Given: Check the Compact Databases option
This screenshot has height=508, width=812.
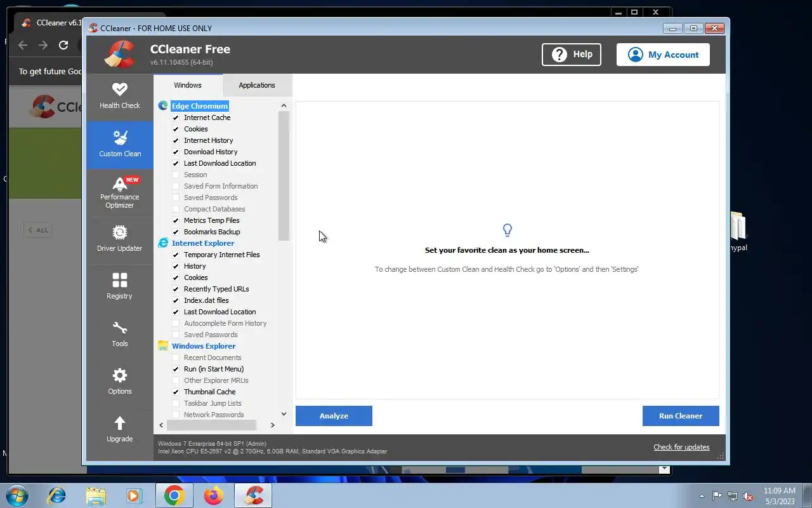Looking at the screenshot, I should tap(176, 209).
